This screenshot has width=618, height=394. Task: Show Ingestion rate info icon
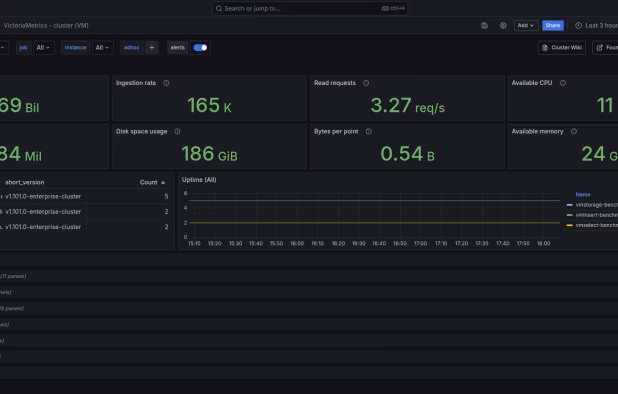[x=166, y=83]
